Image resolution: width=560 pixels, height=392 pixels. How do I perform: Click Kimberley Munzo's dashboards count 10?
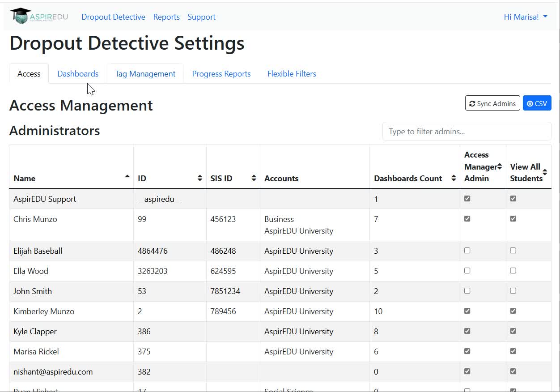[378, 311]
